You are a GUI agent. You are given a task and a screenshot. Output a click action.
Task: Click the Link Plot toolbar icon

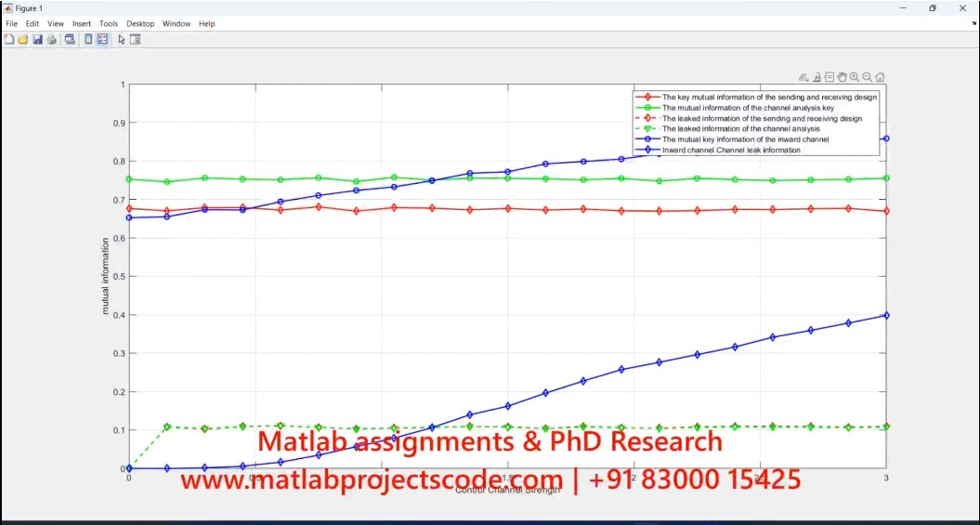[x=70, y=39]
